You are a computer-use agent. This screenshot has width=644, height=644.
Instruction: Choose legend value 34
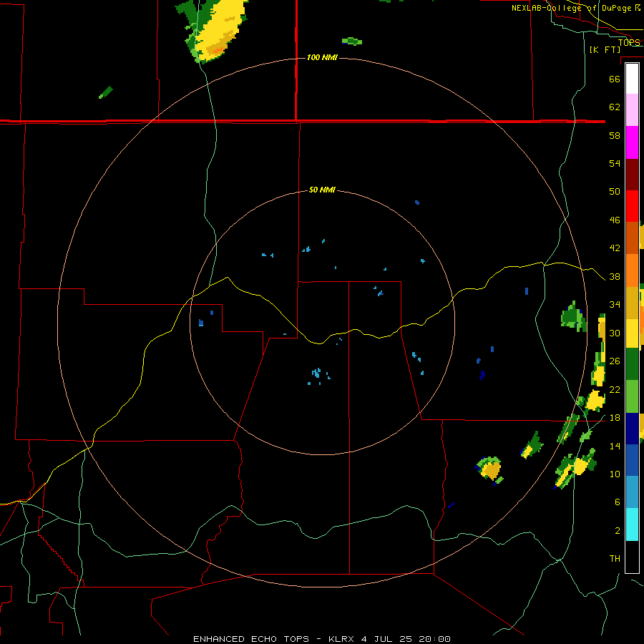click(615, 305)
